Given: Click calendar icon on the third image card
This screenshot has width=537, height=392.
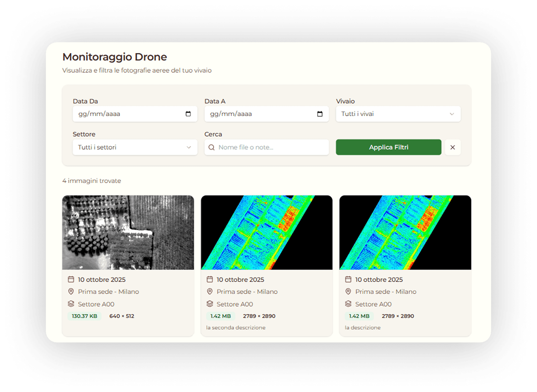Looking at the screenshot, I should (348, 279).
